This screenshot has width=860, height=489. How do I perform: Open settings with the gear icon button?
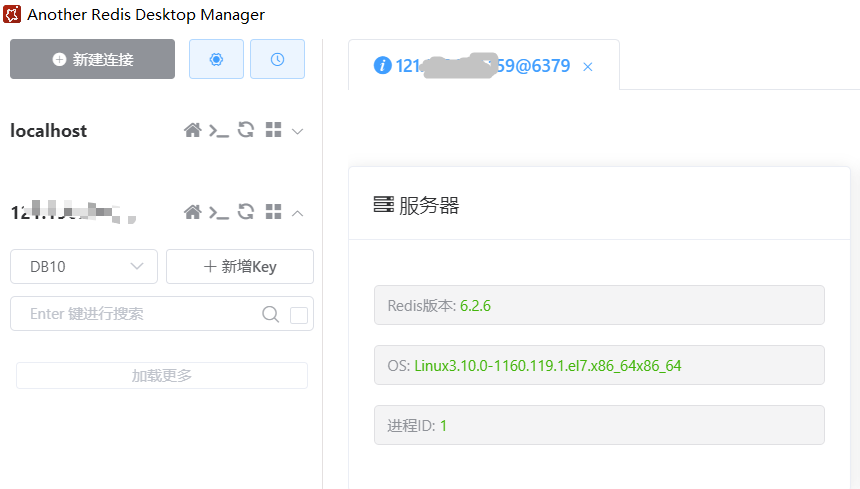(216, 59)
